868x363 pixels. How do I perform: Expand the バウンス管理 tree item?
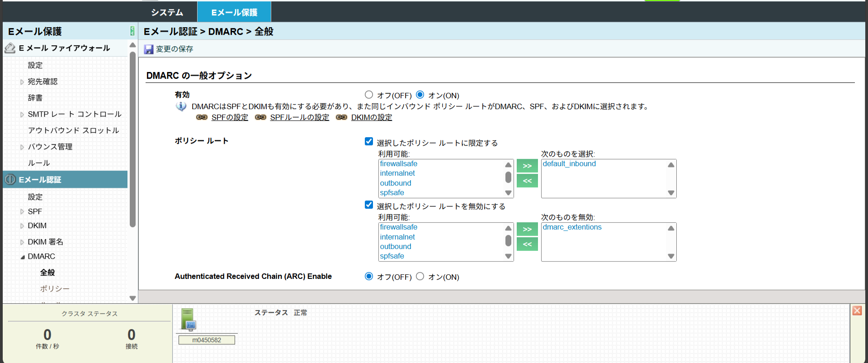pos(22,147)
